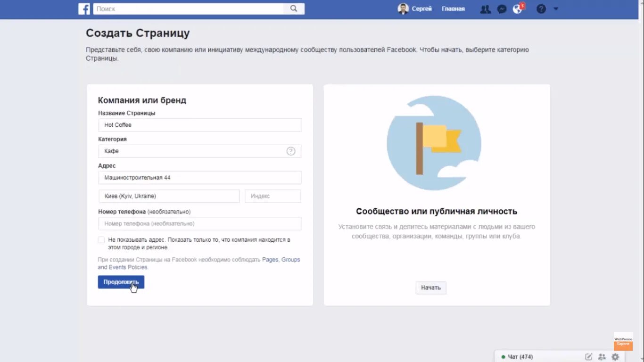
Task: Go to Сергей profile link
Action: click(x=421, y=8)
